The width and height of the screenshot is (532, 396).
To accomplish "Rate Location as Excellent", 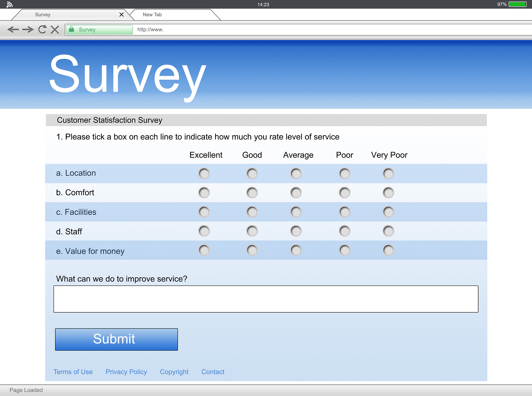I will click(204, 173).
